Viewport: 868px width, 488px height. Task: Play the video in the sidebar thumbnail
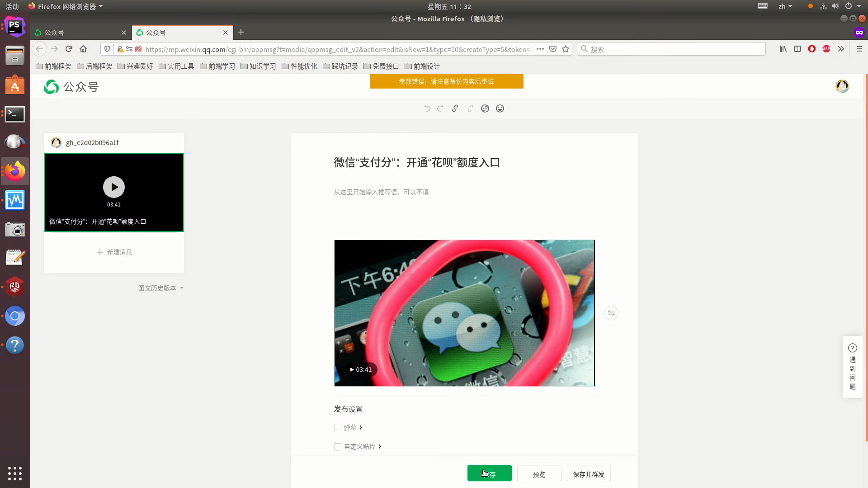(x=114, y=187)
